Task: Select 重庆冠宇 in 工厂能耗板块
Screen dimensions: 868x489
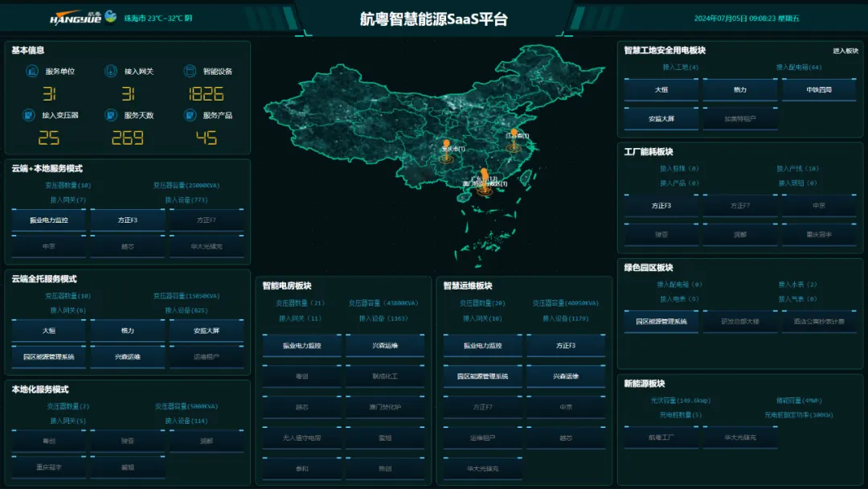Action: pos(819,235)
